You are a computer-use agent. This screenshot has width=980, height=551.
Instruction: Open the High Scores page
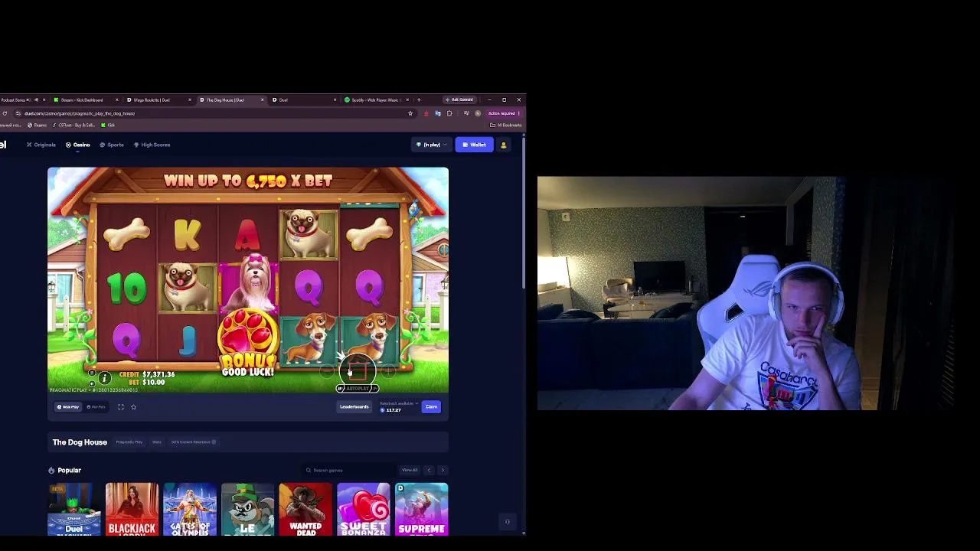click(x=152, y=145)
